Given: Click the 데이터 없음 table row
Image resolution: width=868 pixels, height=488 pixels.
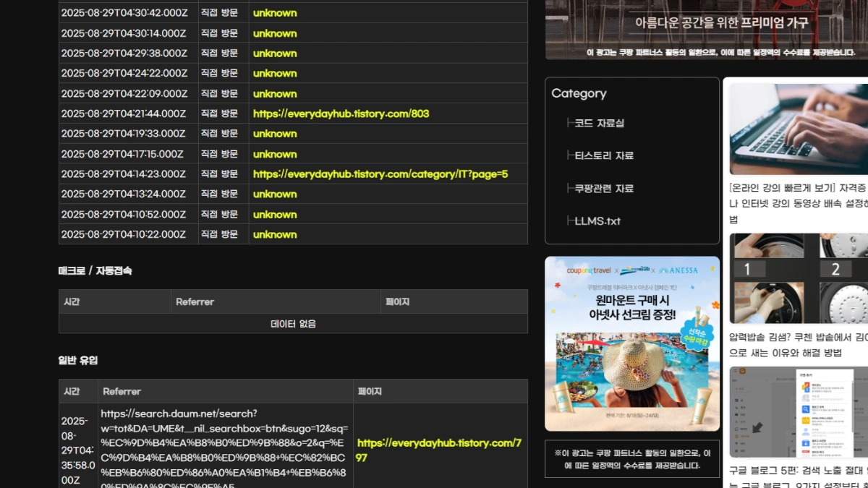Looking at the screenshot, I should [x=293, y=323].
